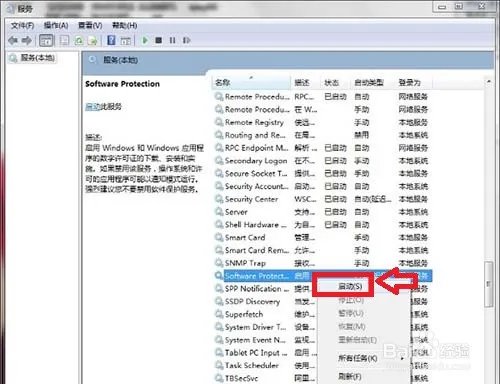This screenshot has width=500, height=384.
Task: Select the SPP Notification service row
Action: [265, 289]
